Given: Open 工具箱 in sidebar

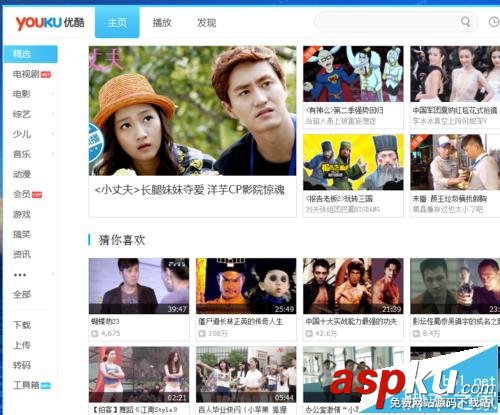Looking at the screenshot, I should [31, 385].
